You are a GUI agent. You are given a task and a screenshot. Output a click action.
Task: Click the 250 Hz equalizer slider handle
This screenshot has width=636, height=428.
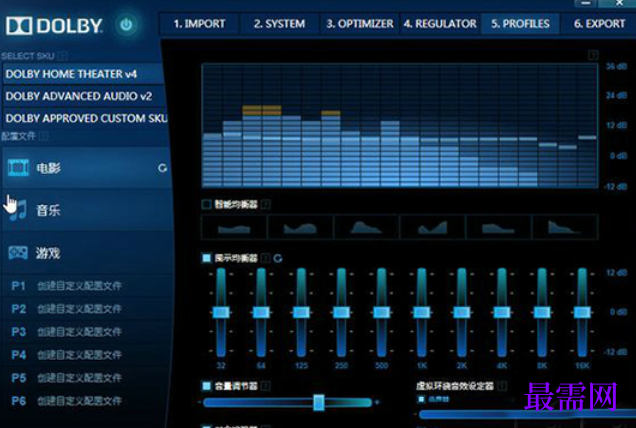tap(341, 312)
